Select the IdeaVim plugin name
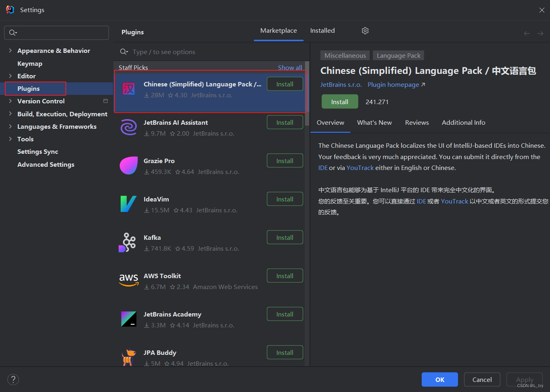The image size is (550, 392). tap(156, 199)
